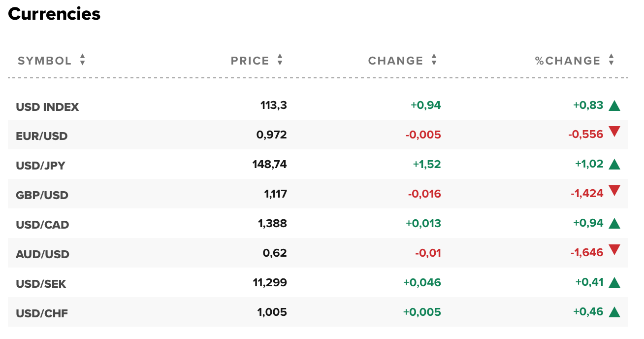
Task: Select the Currencies section heading
Action: pyautogui.click(x=53, y=14)
